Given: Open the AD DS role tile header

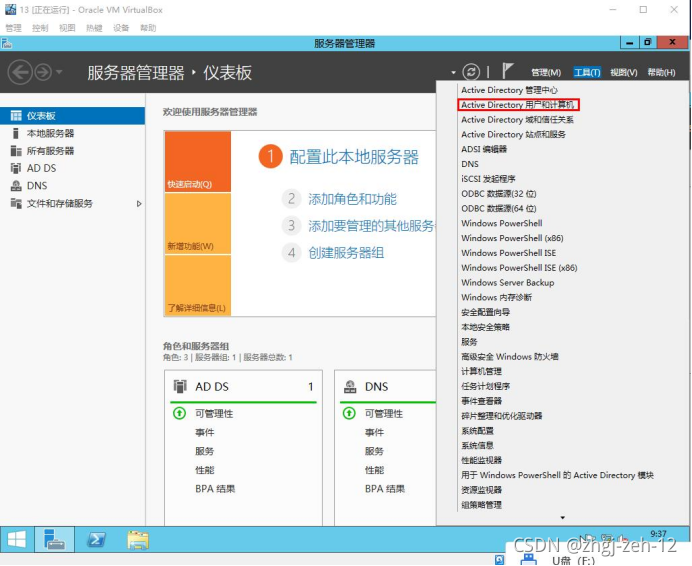Looking at the screenshot, I should point(243,387).
